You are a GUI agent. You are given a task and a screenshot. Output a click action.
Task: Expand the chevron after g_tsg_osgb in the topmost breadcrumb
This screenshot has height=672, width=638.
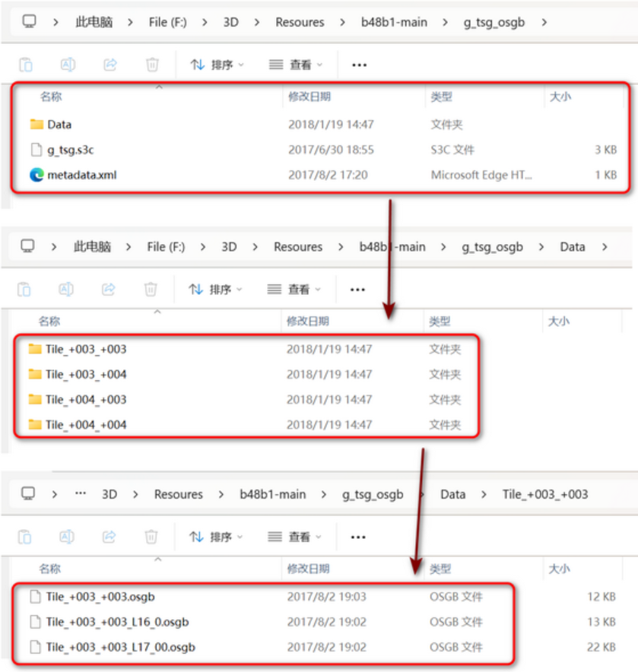(x=544, y=22)
